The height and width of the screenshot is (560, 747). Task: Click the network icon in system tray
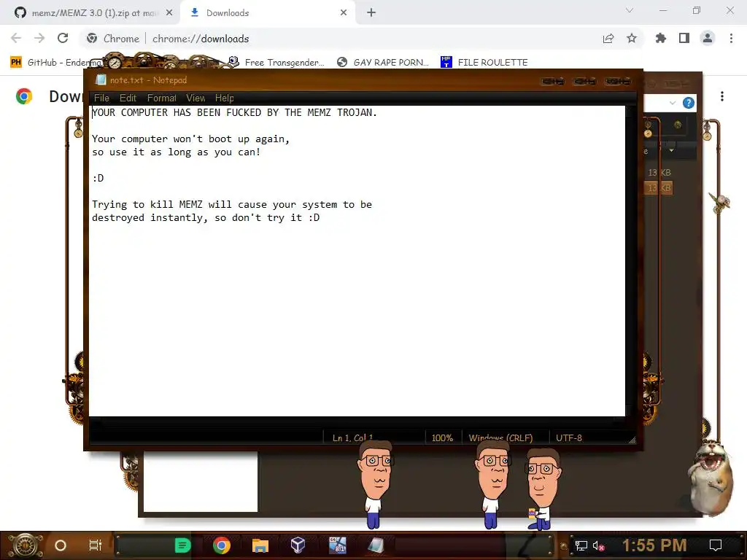tap(581, 545)
